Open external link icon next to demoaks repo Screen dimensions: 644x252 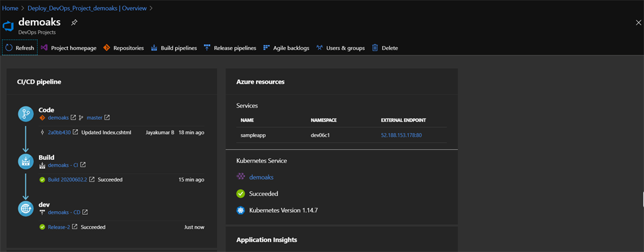(x=73, y=118)
